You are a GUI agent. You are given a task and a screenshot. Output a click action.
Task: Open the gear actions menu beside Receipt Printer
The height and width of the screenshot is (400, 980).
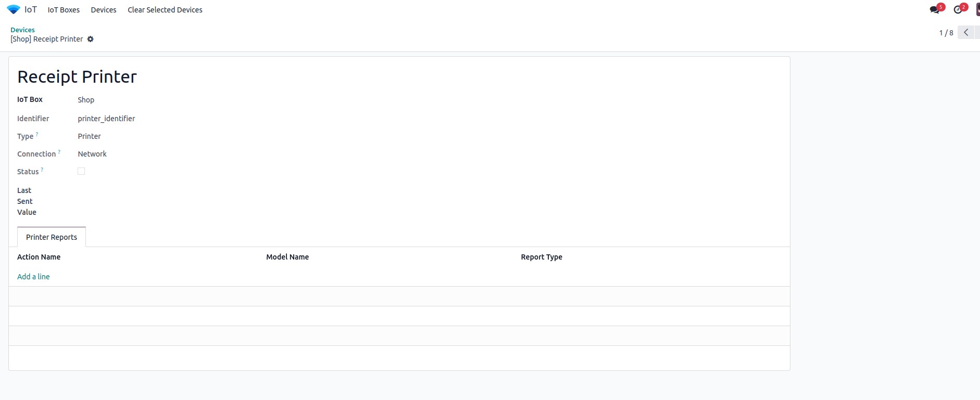tap(91, 39)
